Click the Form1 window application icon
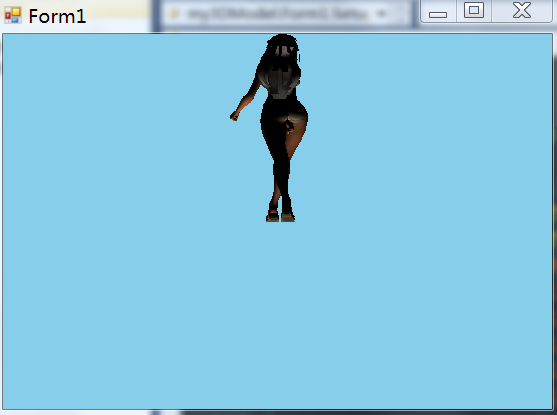The height and width of the screenshot is (415, 557). 12,15
